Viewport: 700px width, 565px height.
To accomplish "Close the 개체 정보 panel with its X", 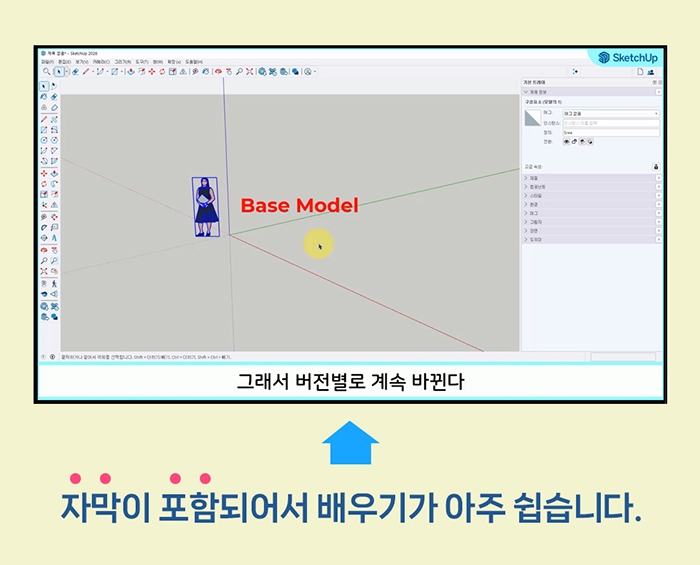I will (x=658, y=92).
